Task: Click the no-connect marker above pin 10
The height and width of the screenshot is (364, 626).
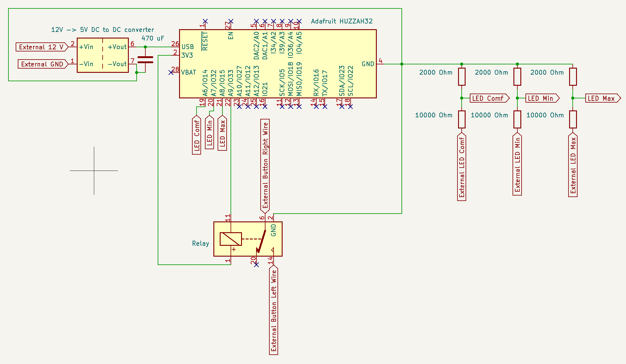Action: click(299, 21)
